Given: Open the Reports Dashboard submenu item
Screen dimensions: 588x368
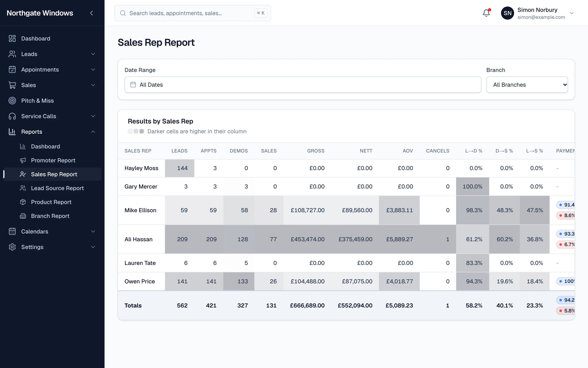Looking at the screenshot, I should pyautogui.click(x=52, y=147).
